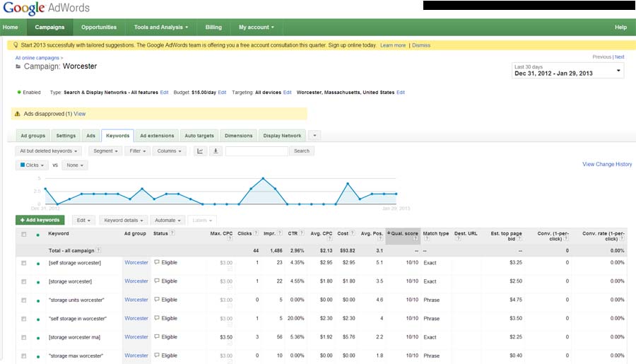
Task: Open the Clicks metric dropdown
Action: (32, 165)
